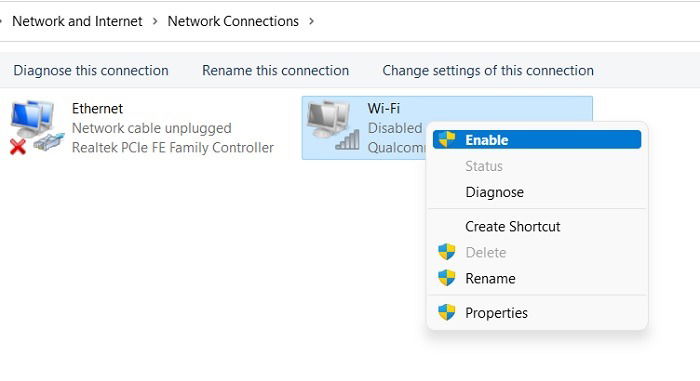
Task: Click the red X on Ethernet icon
Action: tap(18, 147)
